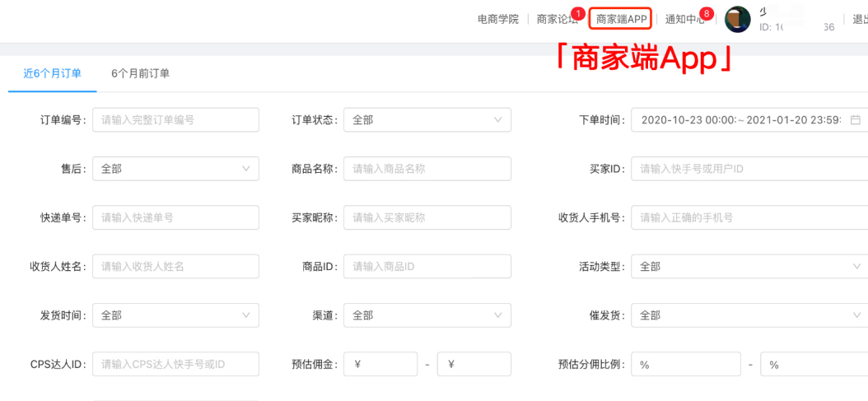Image resolution: width=868 pixels, height=401 pixels.
Task: Focus the 订单编号 input field
Action: [175, 119]
